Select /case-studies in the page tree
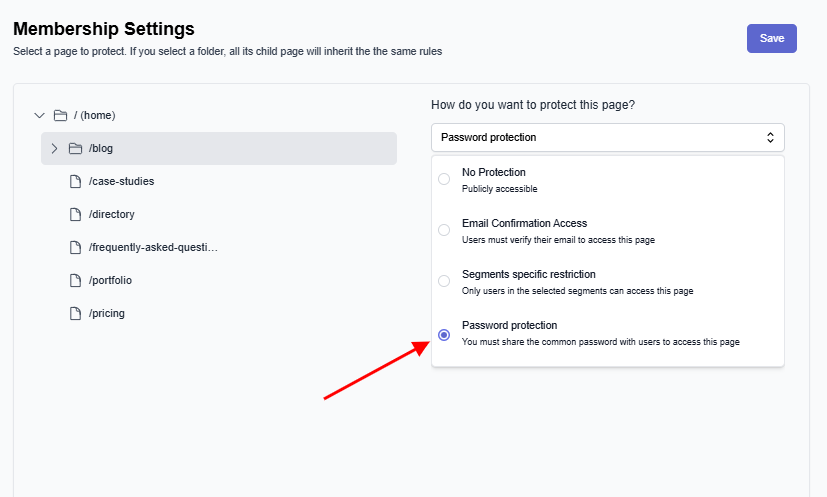 (121, 181)
